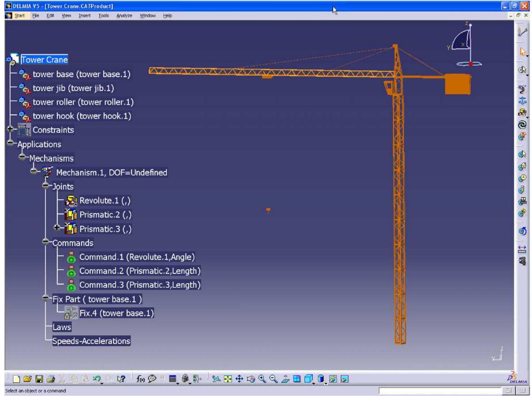The width and height of the screenshot is (532, 396).
Task: Collapse the Applications node
Action: point(10,143)
